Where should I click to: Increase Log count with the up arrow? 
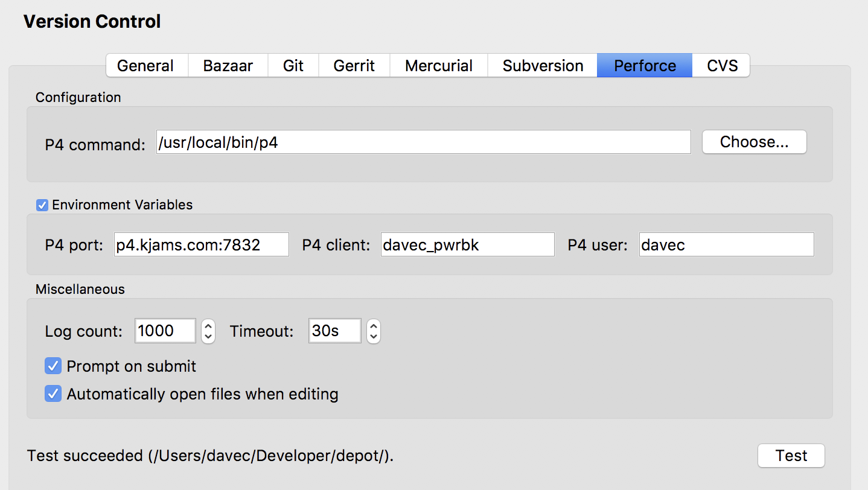(208, 325)
